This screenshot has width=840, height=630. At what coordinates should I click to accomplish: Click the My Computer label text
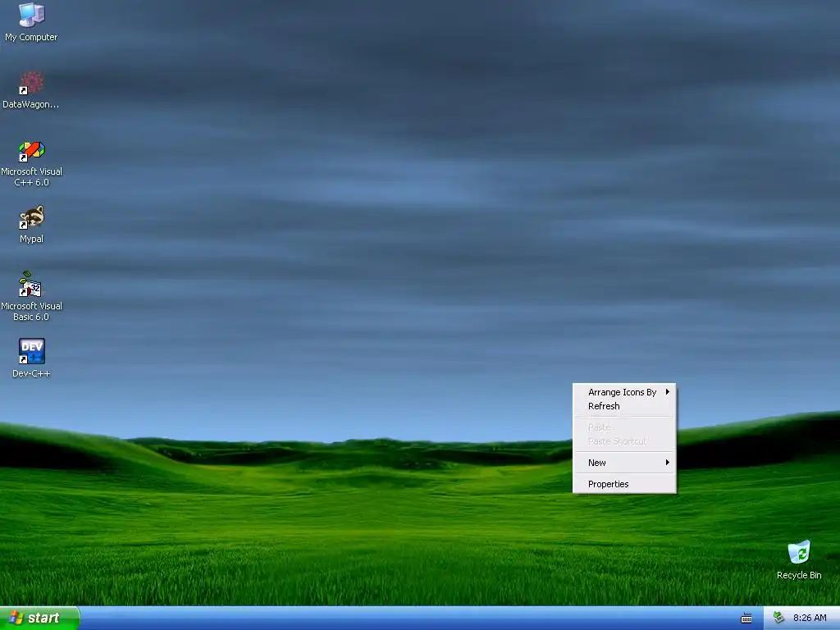pos(31,37)
